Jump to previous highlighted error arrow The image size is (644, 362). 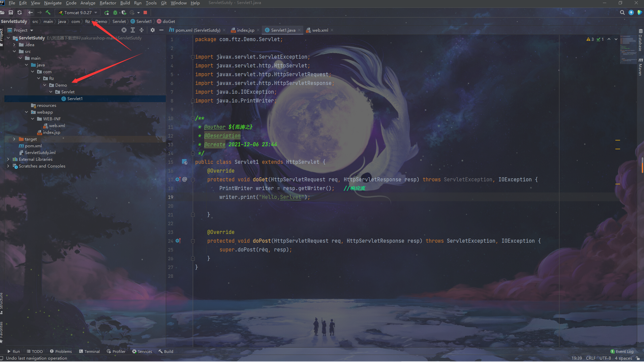(609, 39)
